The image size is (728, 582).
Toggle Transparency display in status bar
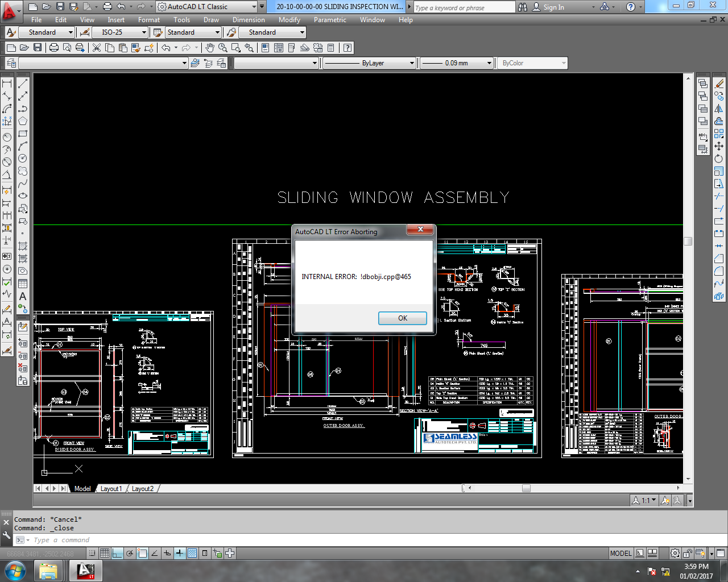(192, 553)
